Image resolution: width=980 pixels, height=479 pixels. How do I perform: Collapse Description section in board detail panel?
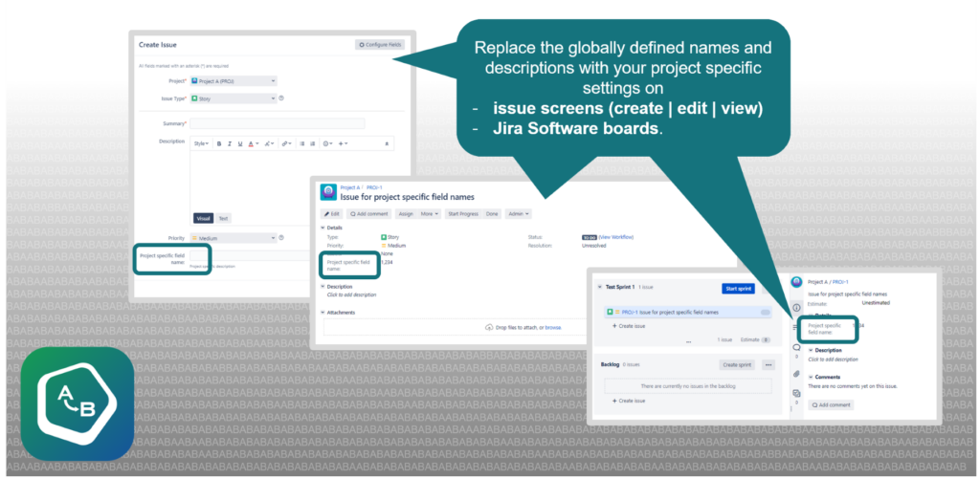coord(811,350)
